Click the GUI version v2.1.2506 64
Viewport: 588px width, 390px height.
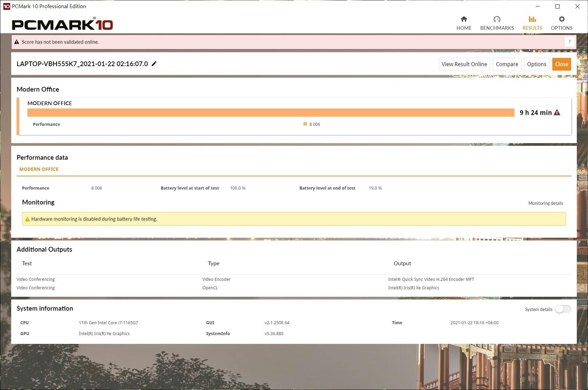pyautogui.click(x=277, y=323)
